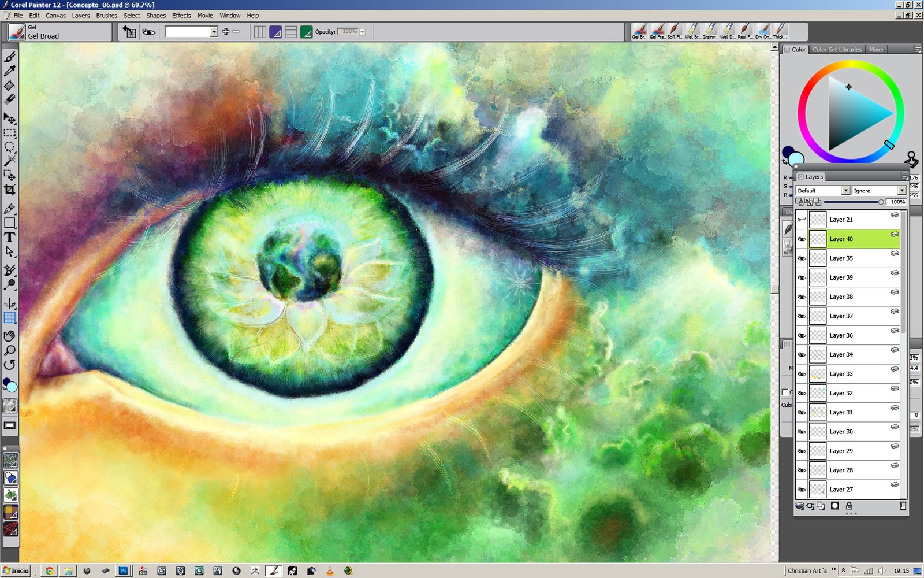Select the Magic Wand tool
This screenshot has height=578, width=924.
[x=10, y=161]
